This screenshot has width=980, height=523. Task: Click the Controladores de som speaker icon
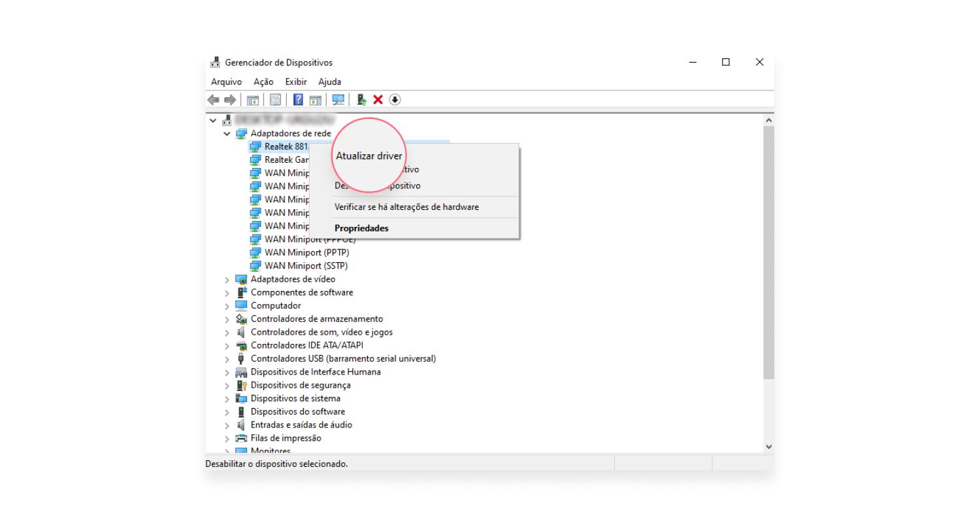[x=242, y=332]
